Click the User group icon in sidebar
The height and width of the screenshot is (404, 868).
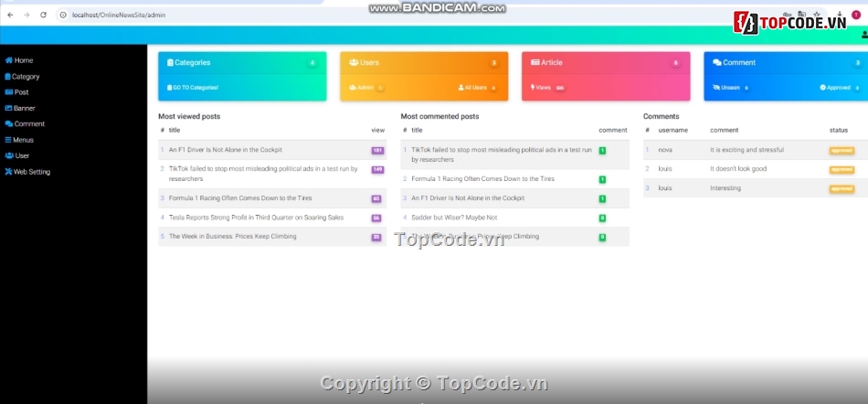coord(9,156)
